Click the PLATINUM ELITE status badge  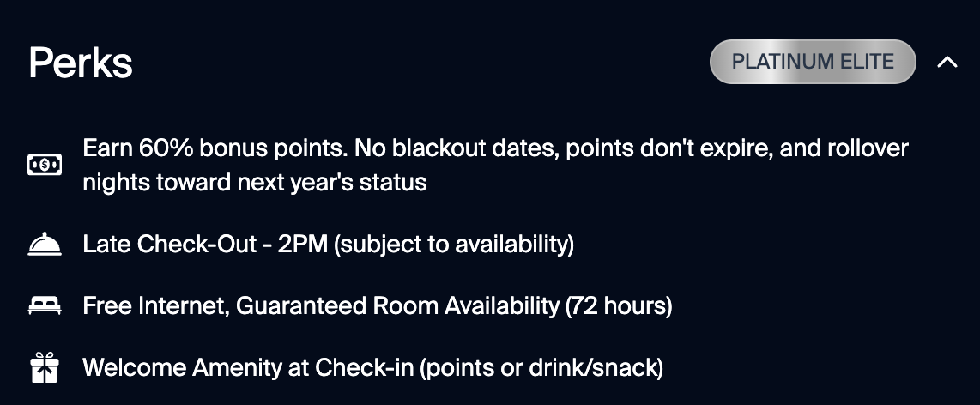click(x=812, y=62)
